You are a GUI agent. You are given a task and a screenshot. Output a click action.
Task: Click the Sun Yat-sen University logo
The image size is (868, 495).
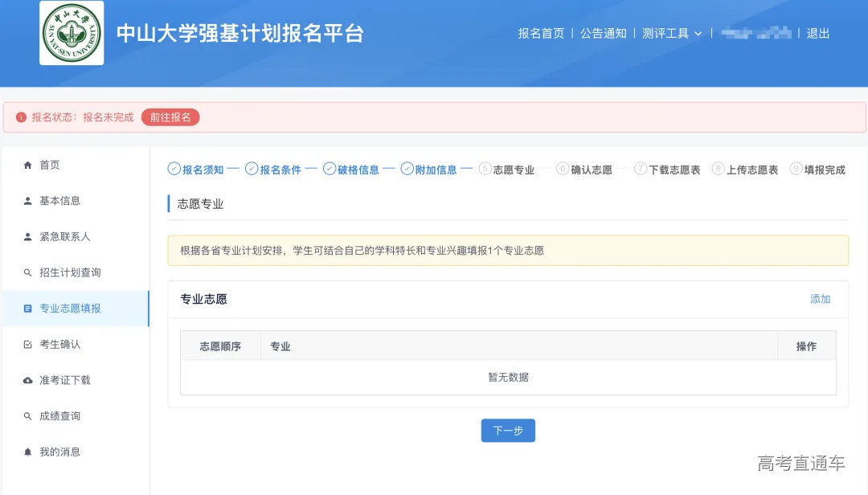click(x=71, y=34)
